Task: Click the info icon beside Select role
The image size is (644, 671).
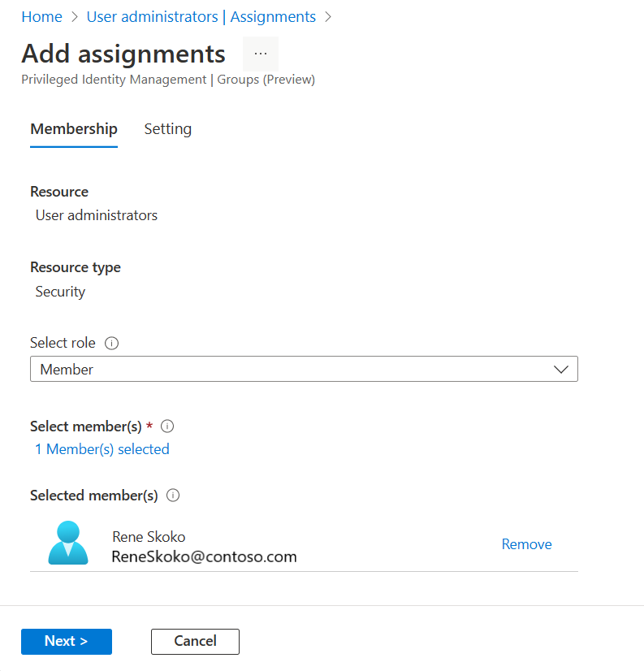Action: point(112,343)
